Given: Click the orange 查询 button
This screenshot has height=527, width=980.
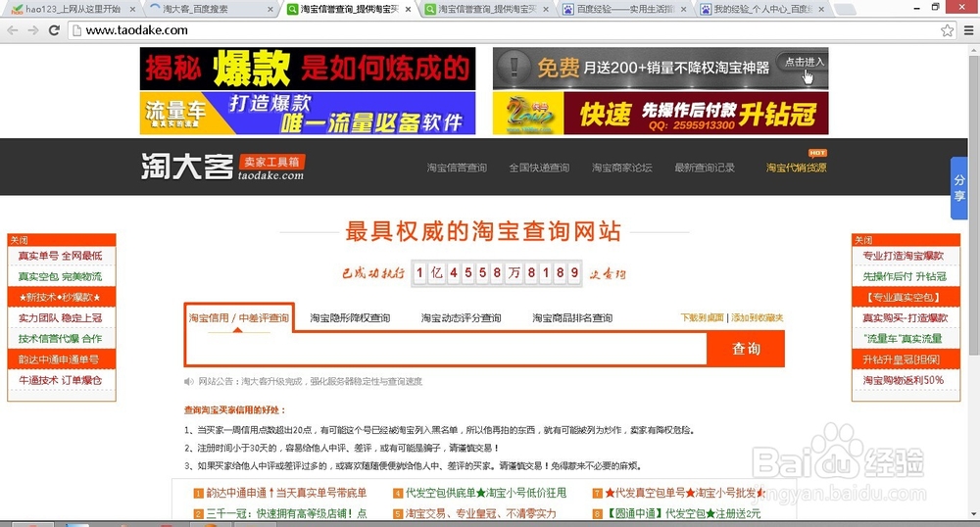Looking at the screenshot, I should point(746,349).
